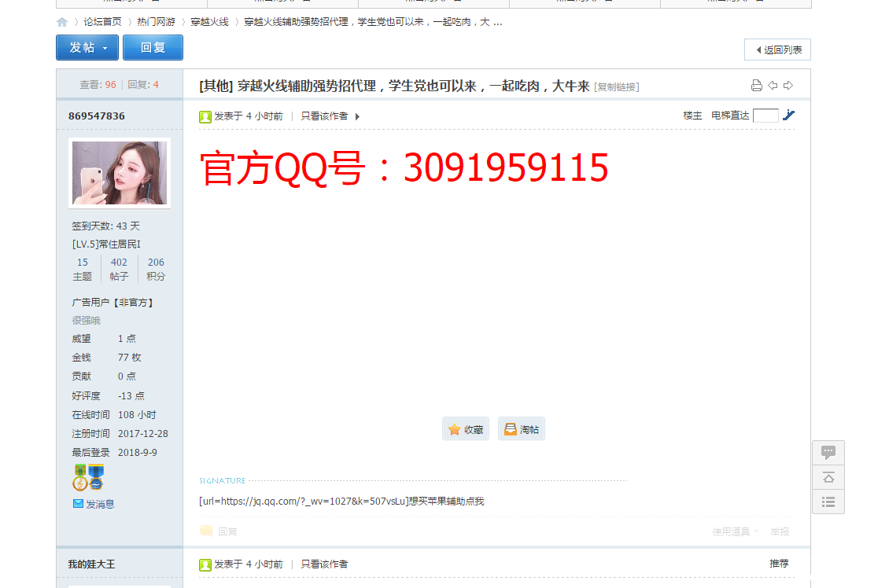
Task: Favorite the thread with 收藏 star
Action: point(466,429)
